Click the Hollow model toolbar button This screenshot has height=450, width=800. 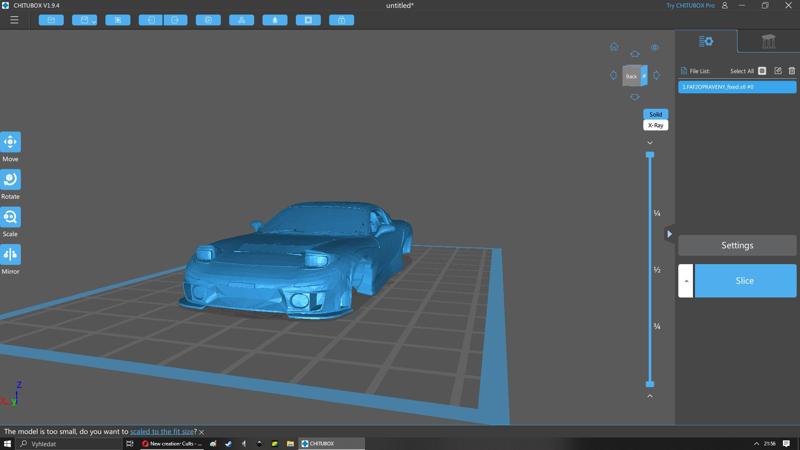pyautogui.click(x=274, y=20)
